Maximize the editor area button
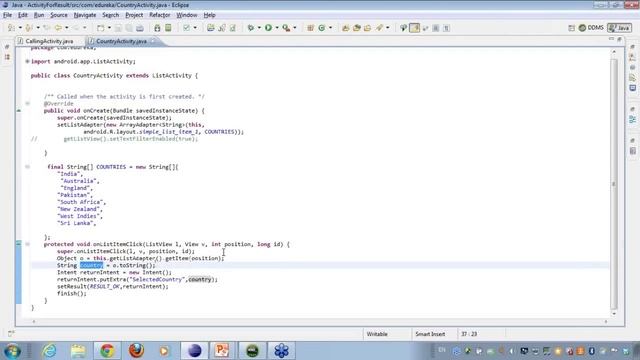This screenshot has width=640, height=360. tap(620, 39)
